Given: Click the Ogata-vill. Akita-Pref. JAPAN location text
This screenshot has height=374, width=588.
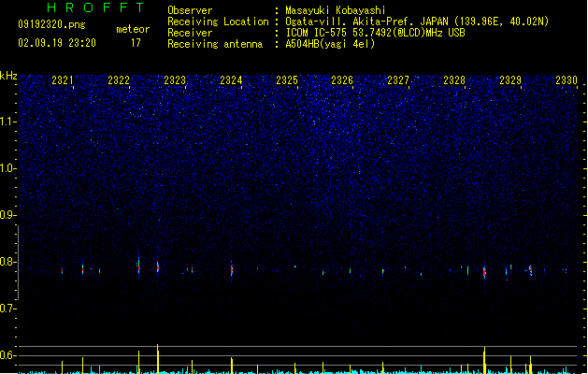Looking at the screenshot, I should click(417, 22).
